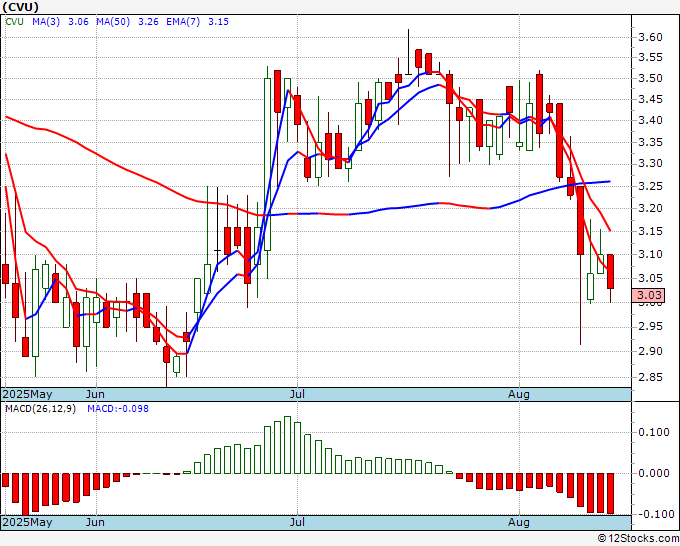Click the 0.100 MACD axis label
The height and width of the screenshot is (546, 680).
[x=654, y=432]
